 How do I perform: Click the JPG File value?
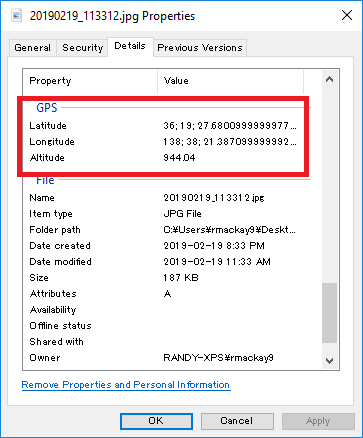(x=182, y=214)
